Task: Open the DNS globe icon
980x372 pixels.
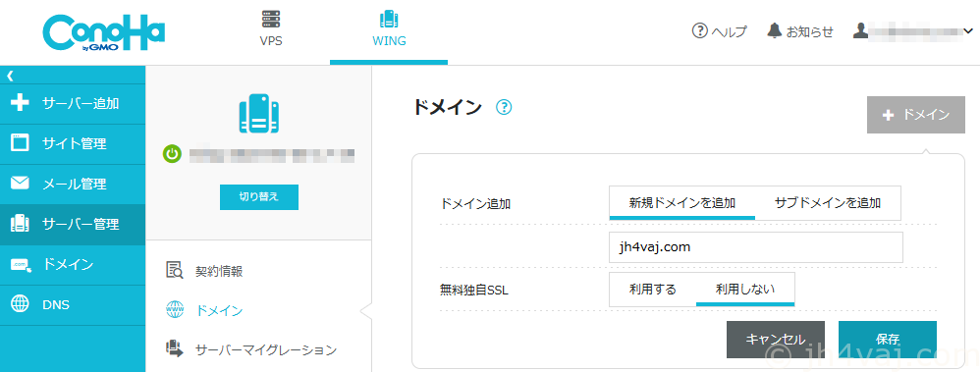Action: point(20,304)
